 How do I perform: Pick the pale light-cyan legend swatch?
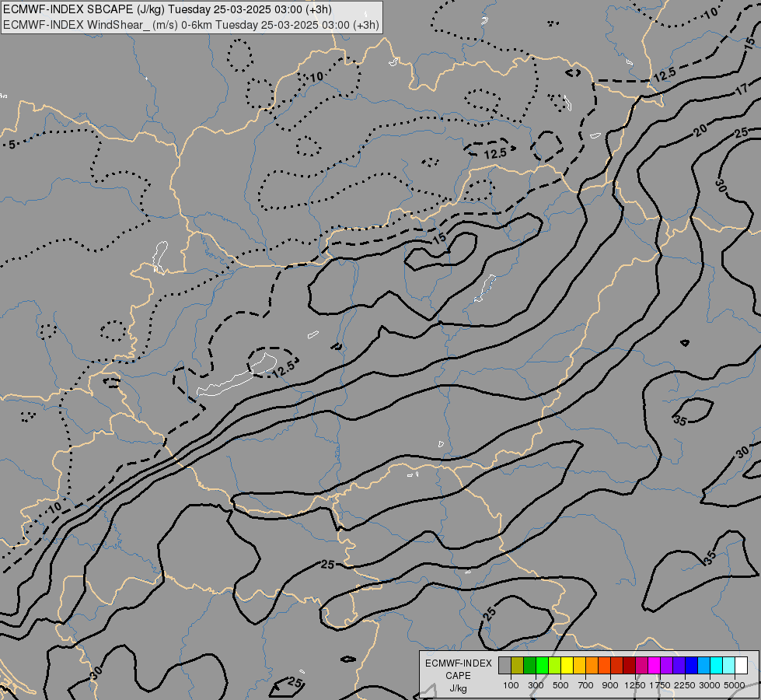pos(728,666)
